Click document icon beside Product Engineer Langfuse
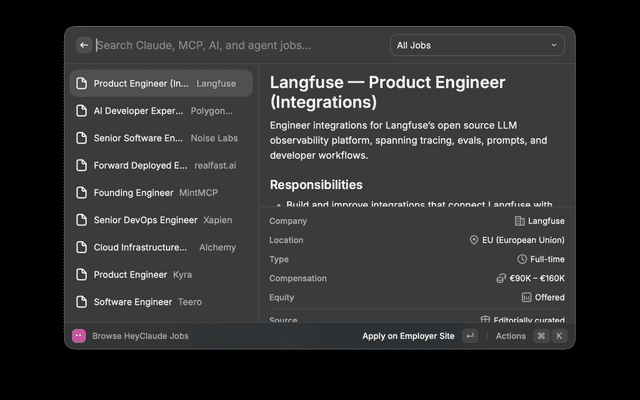 pyautogui.click(x=82, y=83)
